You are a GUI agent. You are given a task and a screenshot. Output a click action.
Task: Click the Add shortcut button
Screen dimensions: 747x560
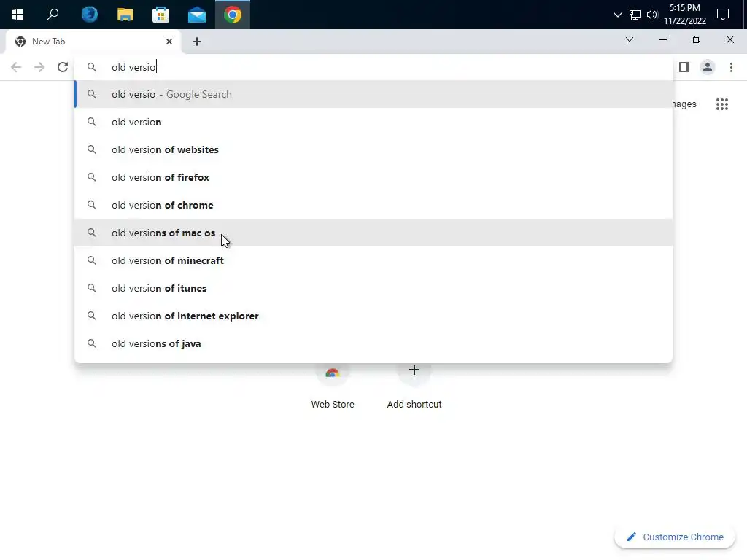414,388
